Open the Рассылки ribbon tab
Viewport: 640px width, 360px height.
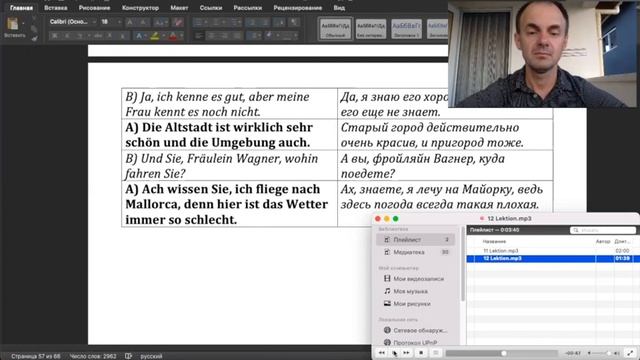(247, 8)
